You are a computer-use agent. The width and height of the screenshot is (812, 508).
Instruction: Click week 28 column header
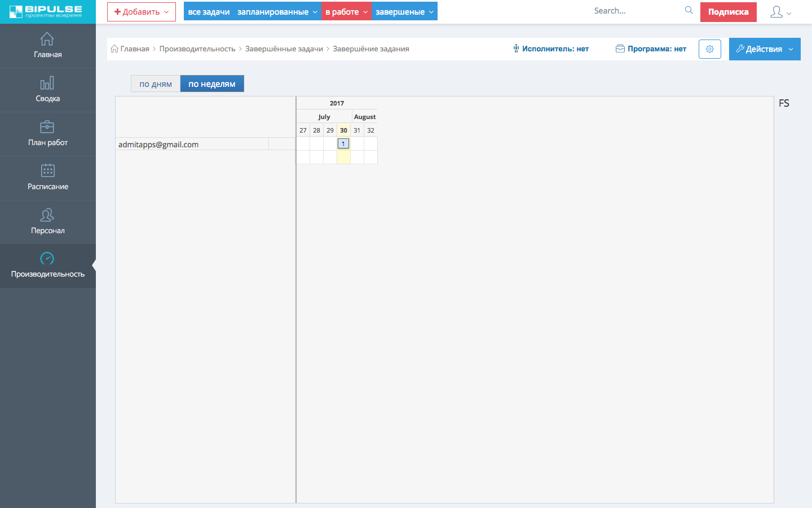(316, 130)
